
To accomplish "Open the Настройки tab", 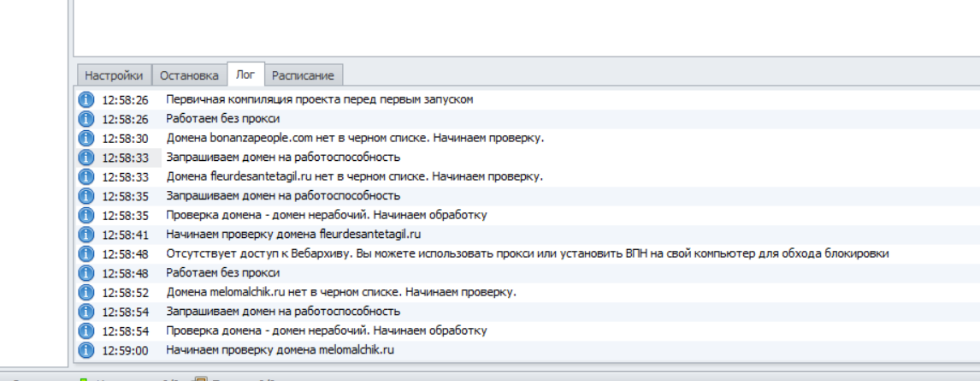I will click(114, 75).
